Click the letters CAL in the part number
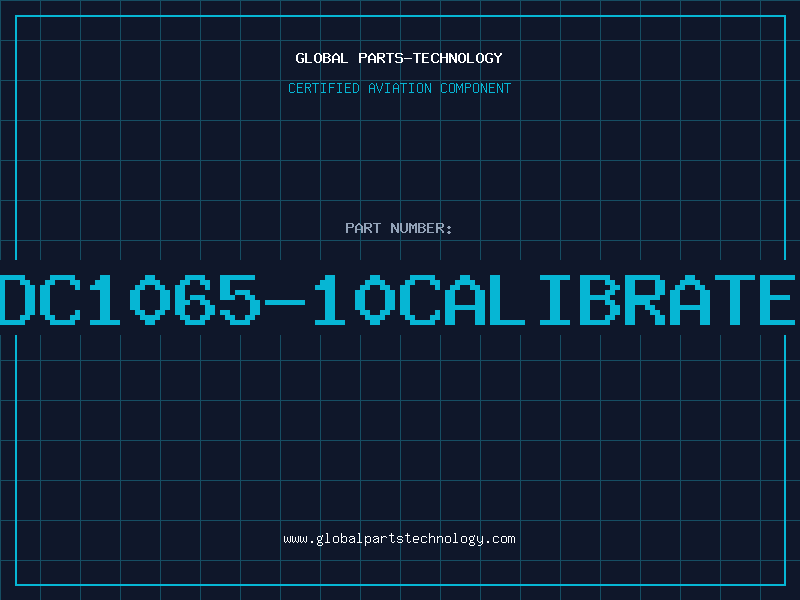This screenshot has width=800, height=600. point(468,298)
